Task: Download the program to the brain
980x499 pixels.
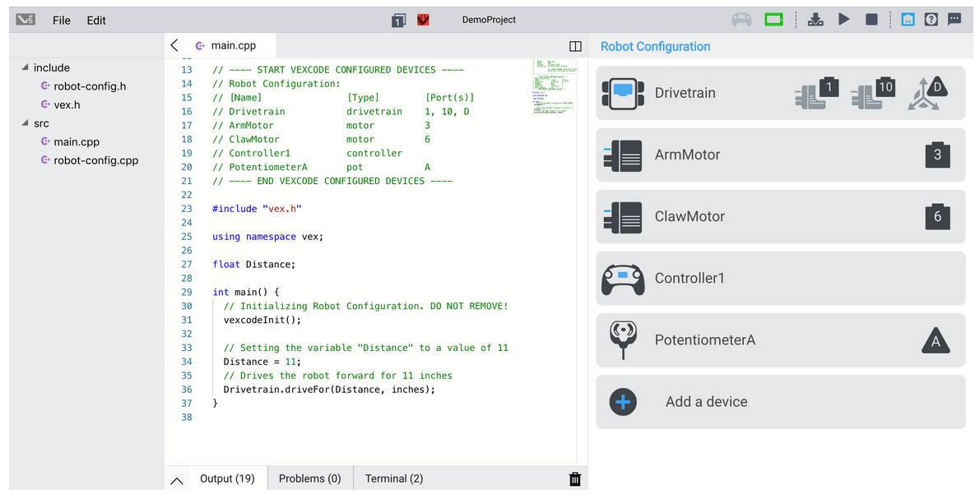Action: (x=815, y=20)
